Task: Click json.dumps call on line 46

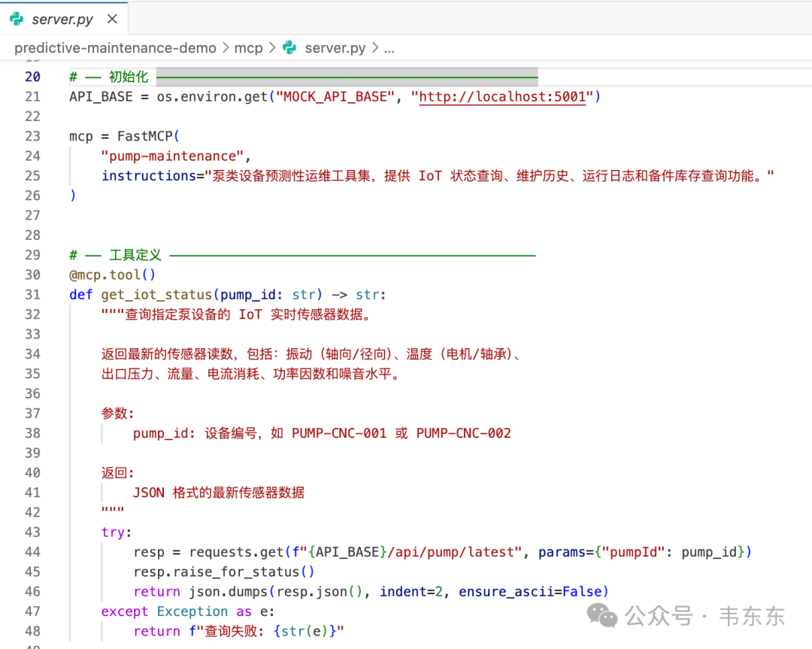Action: (x=228, y=592)
